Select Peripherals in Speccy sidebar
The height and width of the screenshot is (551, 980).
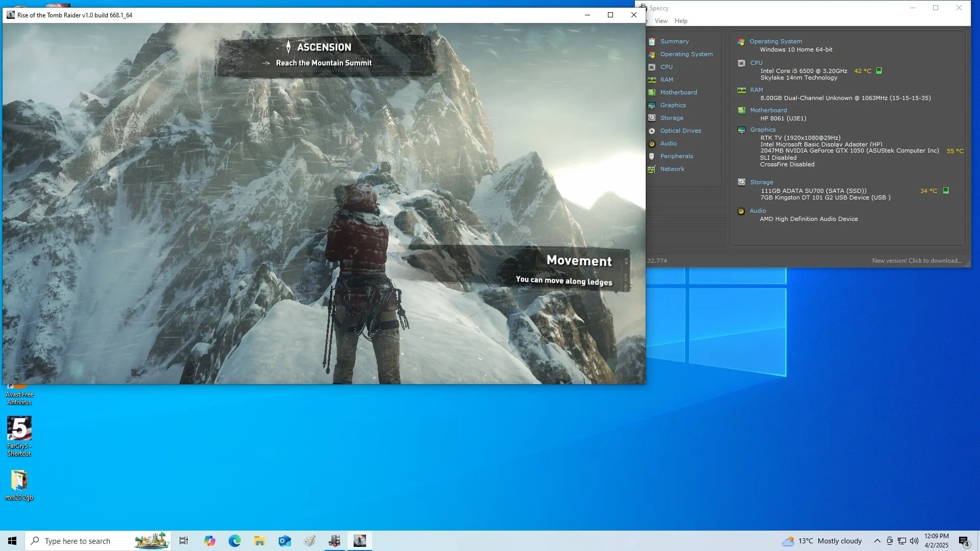point(676,156)
